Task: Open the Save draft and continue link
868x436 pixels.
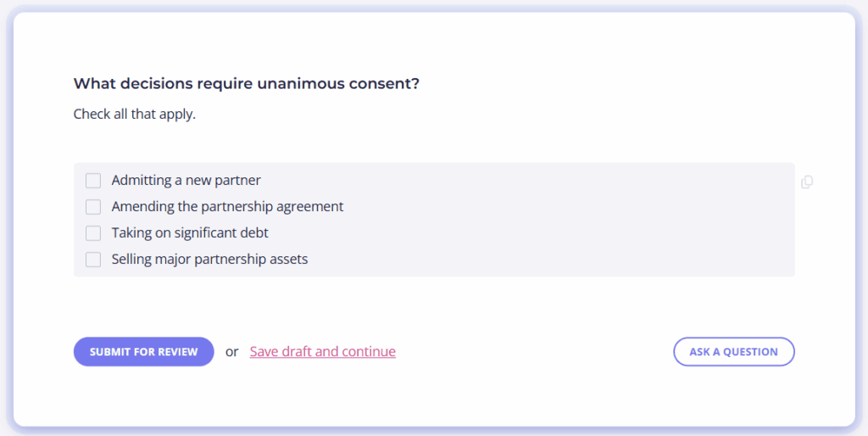Action: (x=323, y=351)
